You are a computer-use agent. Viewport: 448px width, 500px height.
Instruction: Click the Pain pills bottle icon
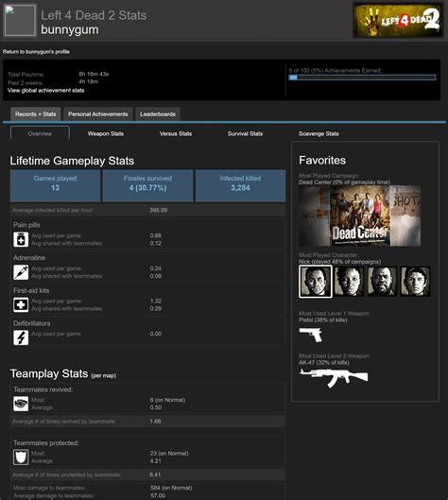pyautogui.click(x=21, y=239)
